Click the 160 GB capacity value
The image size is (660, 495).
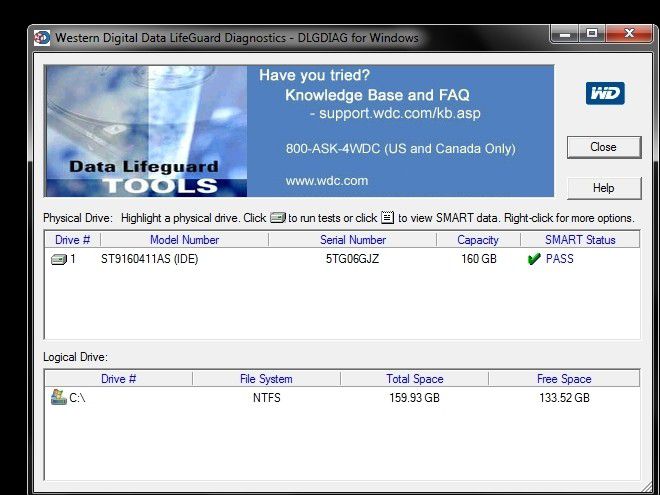[x=479, y=258]
